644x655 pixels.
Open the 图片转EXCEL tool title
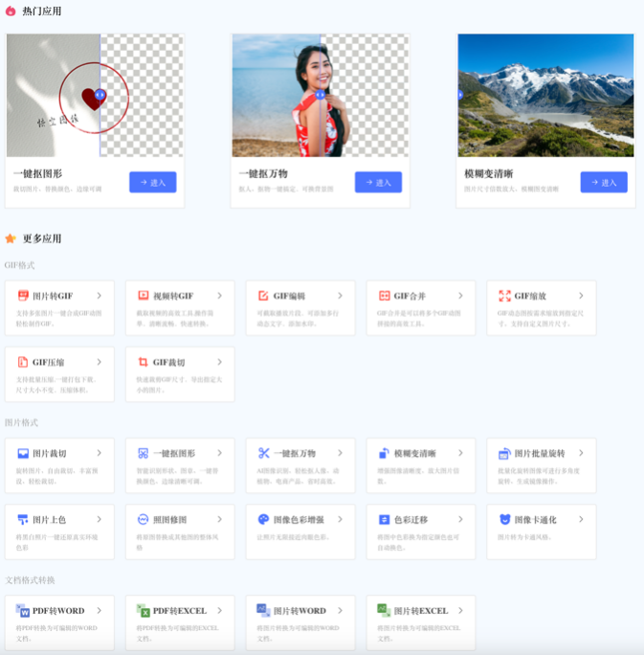point(421,611)
